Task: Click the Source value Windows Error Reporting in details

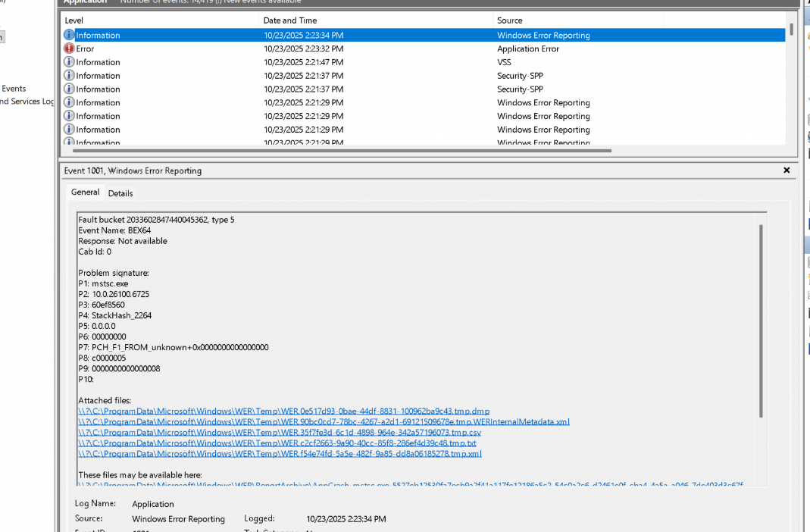Action: pyautogui.click(x=178, y=518)
